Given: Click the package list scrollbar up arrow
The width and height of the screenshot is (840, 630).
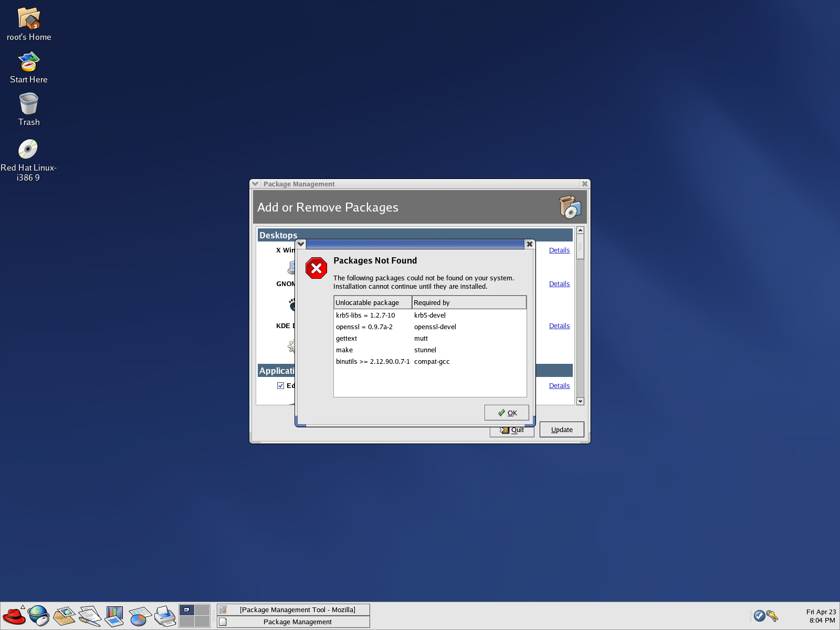Looking at the screenshot, I should click(580, 230).
